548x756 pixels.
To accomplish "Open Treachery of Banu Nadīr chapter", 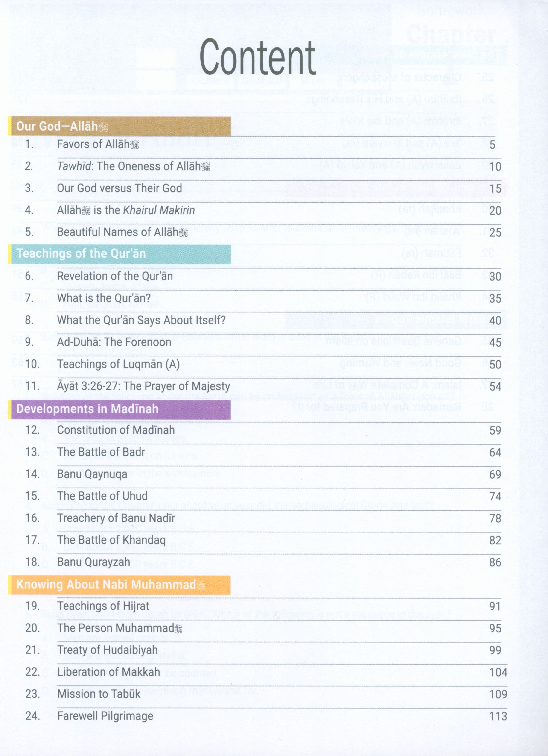I will click(x=116, y=518).
